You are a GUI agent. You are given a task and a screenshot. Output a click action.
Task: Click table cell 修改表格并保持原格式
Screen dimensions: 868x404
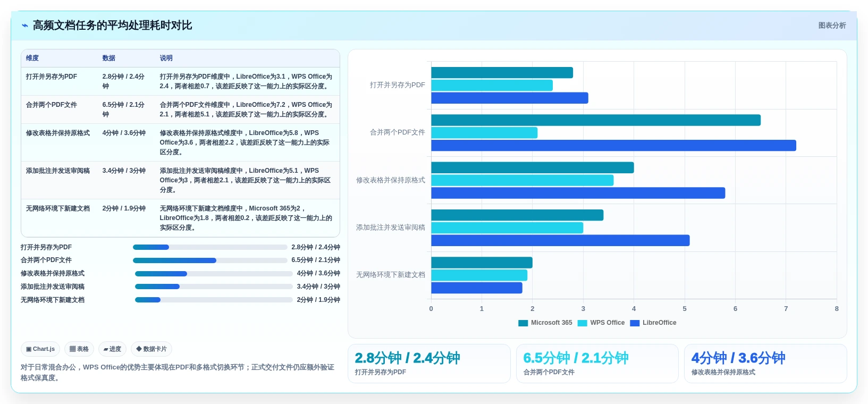click(x=60, y=142)
